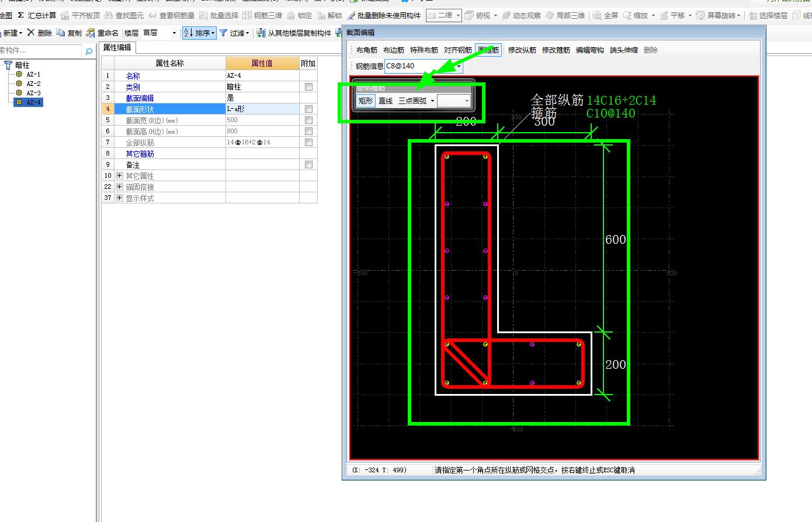
Task: Click the 属性值 column header
Action: tap(262, 63)
